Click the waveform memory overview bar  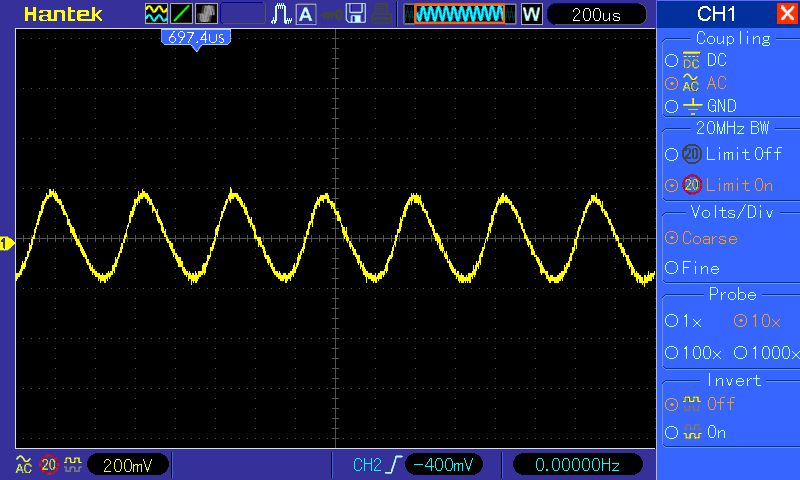460,14
